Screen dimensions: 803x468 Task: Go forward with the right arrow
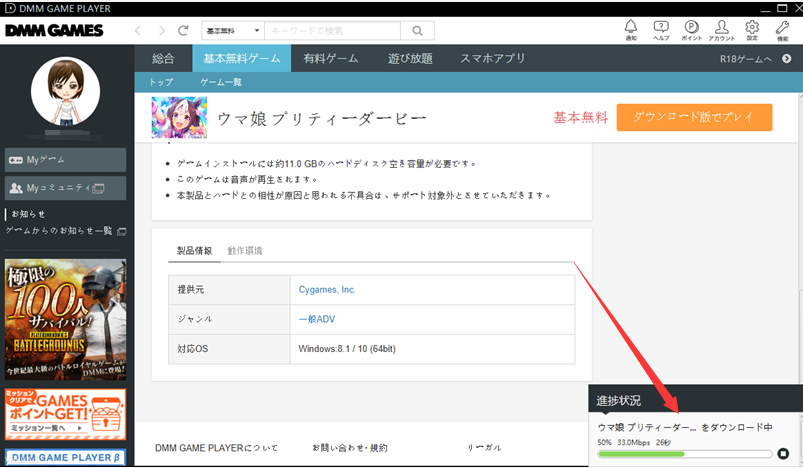[x=162, y=31]
